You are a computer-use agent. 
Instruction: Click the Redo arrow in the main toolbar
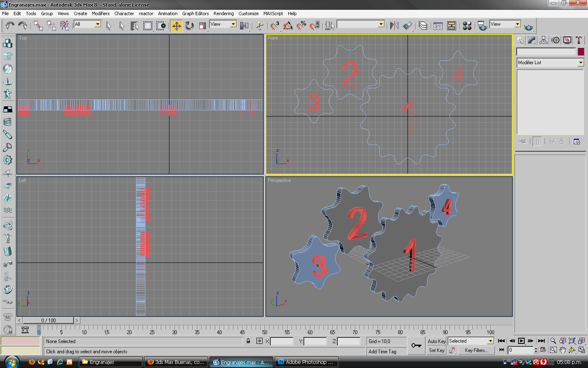23,25
